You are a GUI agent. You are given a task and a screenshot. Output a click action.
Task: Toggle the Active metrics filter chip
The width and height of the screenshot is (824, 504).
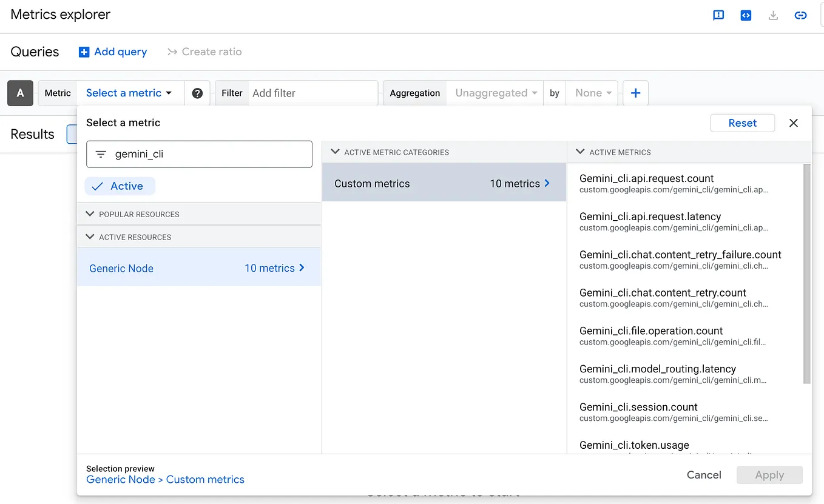[120, 186]
